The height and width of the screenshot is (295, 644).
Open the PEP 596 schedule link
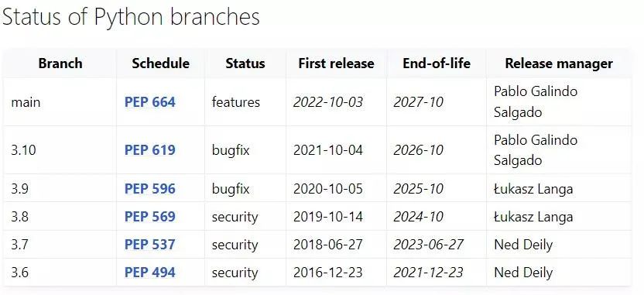[x=150, y=189]
